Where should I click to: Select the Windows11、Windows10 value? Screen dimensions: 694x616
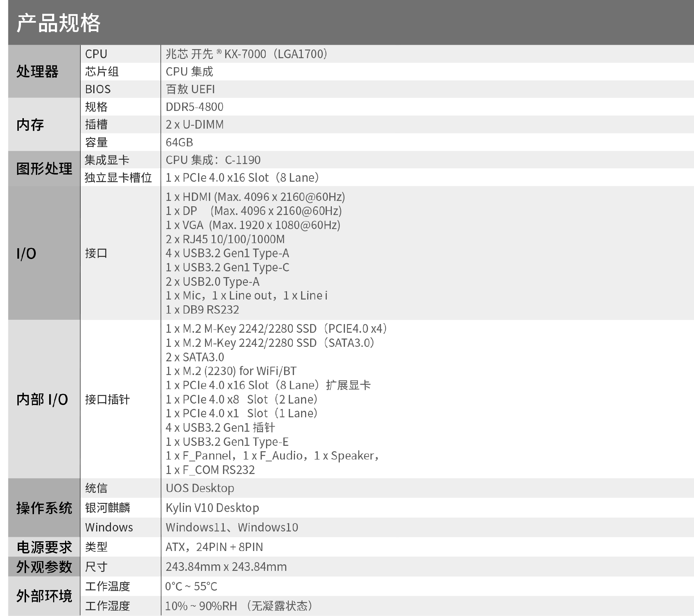click(232, 527)
